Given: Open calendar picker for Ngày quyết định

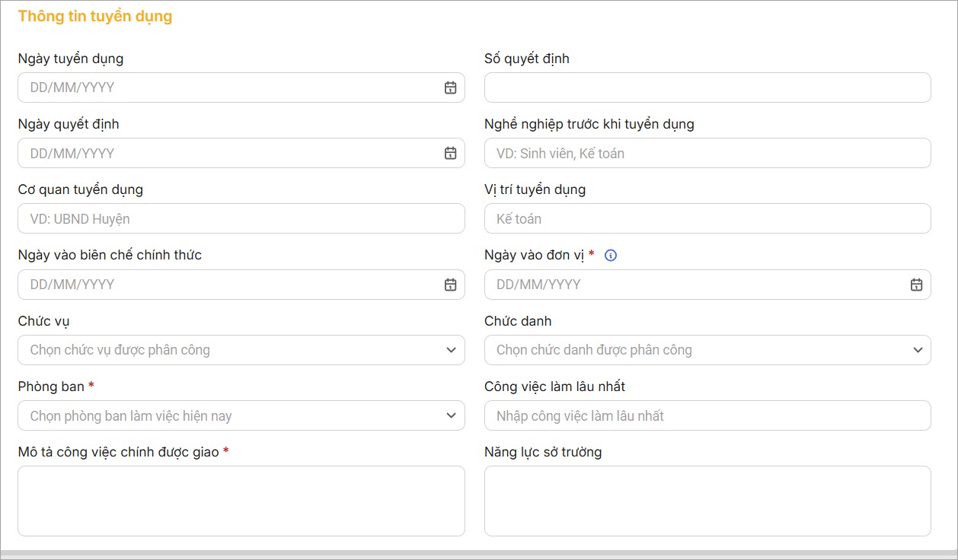Looking at the screenshot, I should [x=450, y=153].
